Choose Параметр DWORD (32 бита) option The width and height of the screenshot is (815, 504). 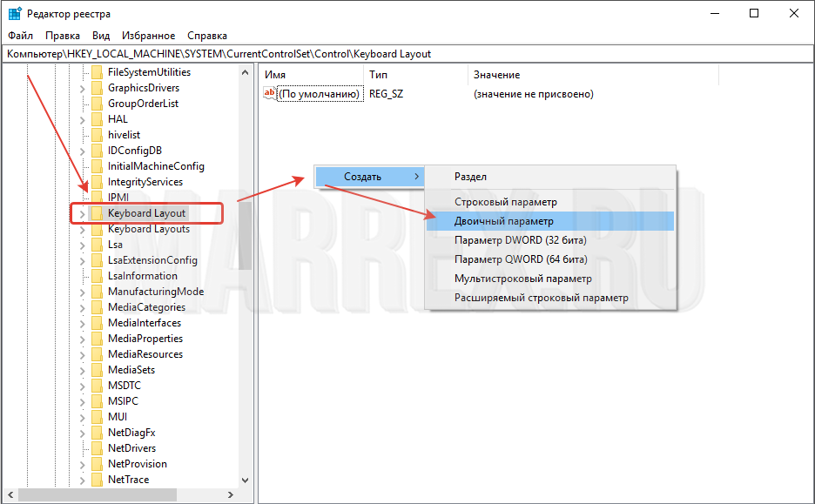pos(520,240)
